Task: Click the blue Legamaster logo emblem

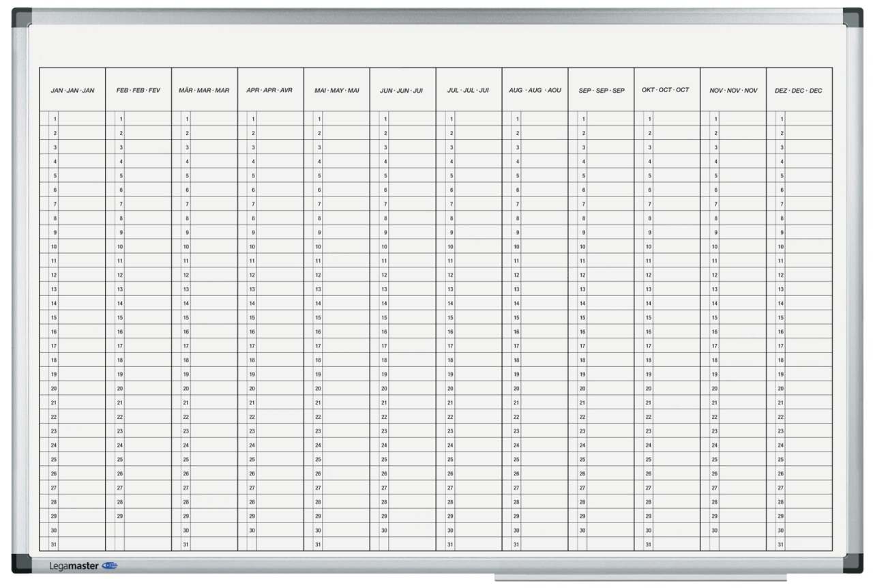Action: (x=109, y=565)
